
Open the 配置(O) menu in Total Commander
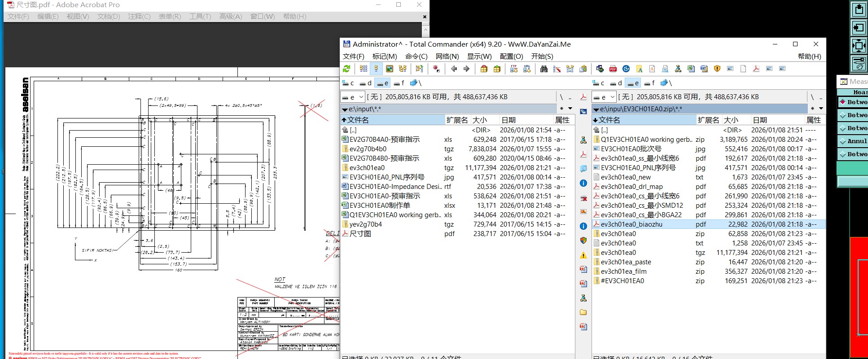[x=511, y=57]
